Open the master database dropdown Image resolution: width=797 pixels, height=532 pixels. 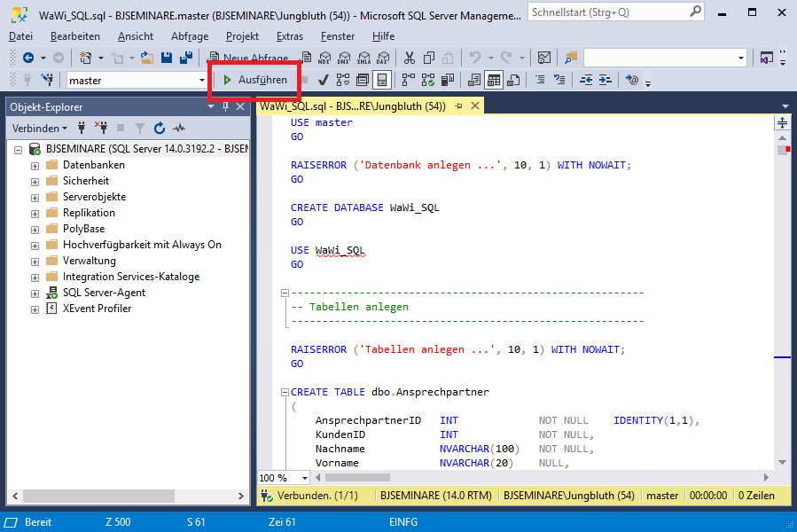click(202, 80)
